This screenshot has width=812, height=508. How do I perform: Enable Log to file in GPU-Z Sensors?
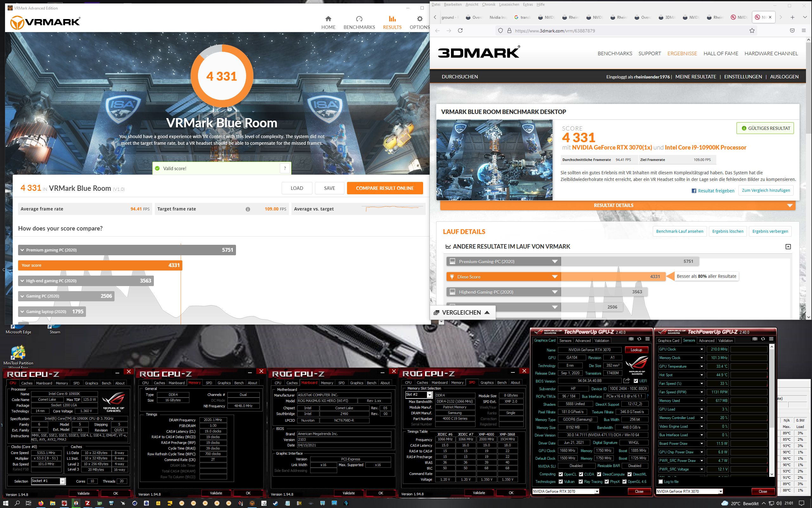tap(661, 481)
